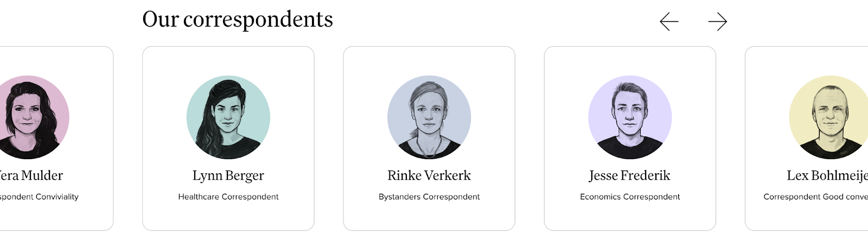Screen dimensions: 868x245
Task: Click the Healthcare Correspondent subtitle
Action: 228,197
